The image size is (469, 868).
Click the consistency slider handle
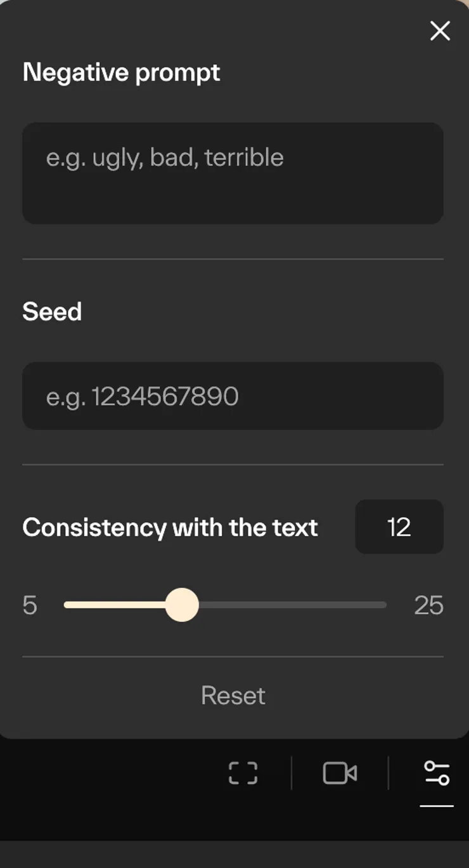182,605
